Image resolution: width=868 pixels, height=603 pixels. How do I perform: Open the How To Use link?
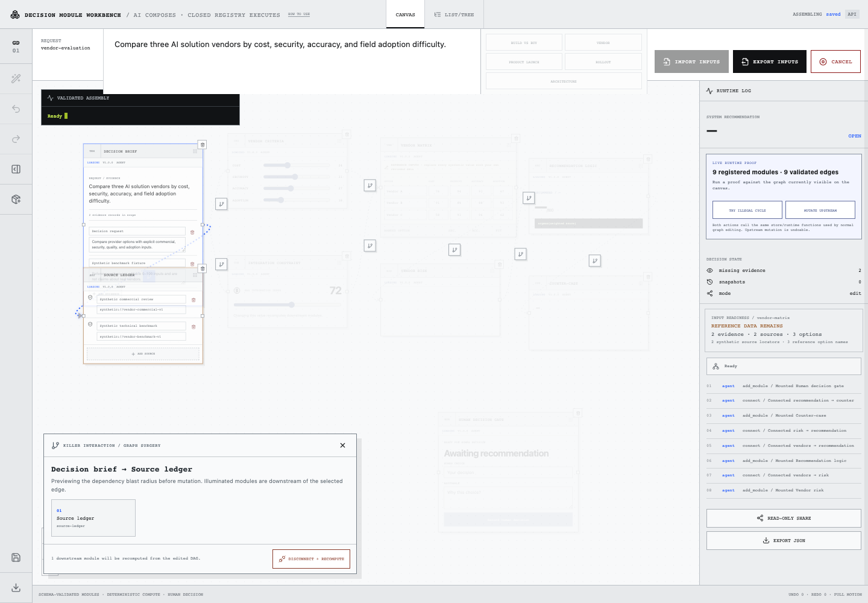tap(299, 14)
